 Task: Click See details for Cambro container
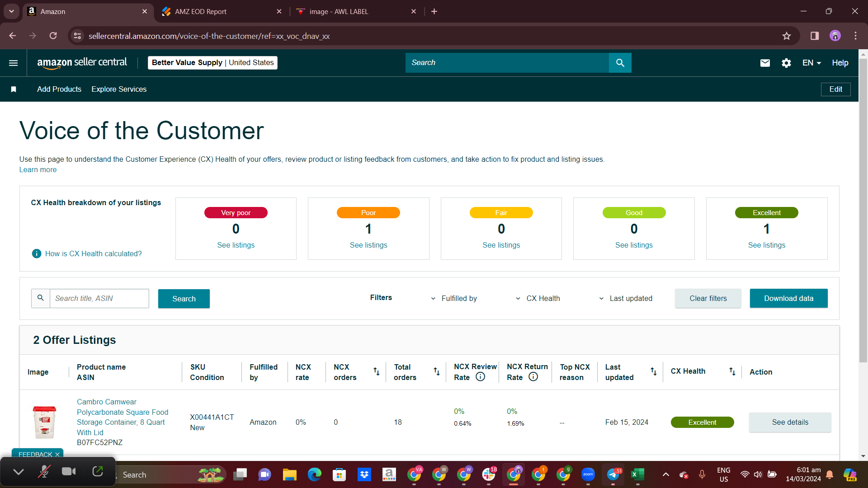pos(790,422)
